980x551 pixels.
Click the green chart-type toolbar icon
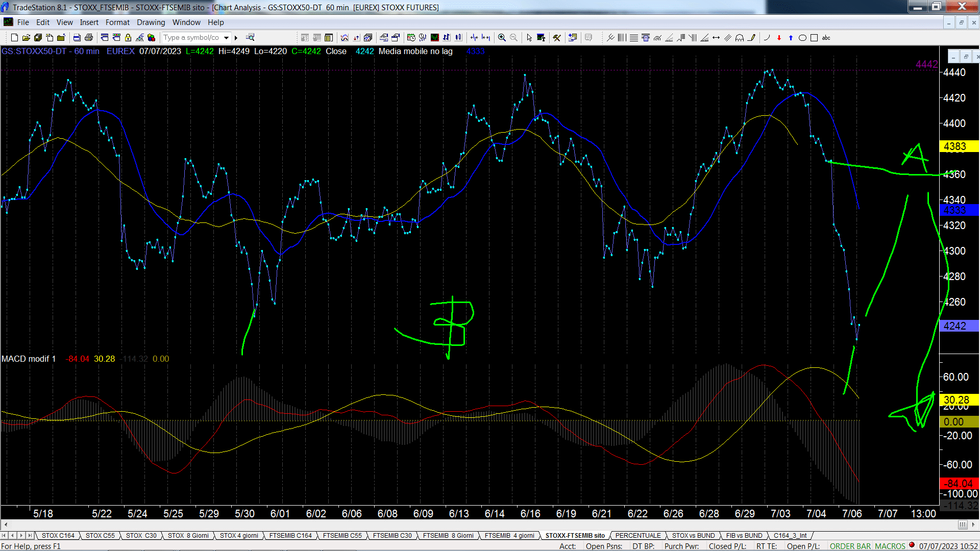[x=434, y=38]
